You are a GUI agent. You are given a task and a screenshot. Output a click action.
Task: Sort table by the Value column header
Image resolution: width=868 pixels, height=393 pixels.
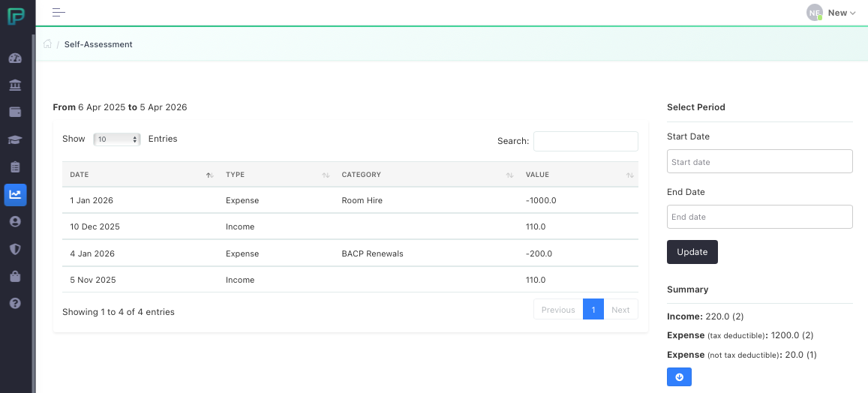coord(578,175)
